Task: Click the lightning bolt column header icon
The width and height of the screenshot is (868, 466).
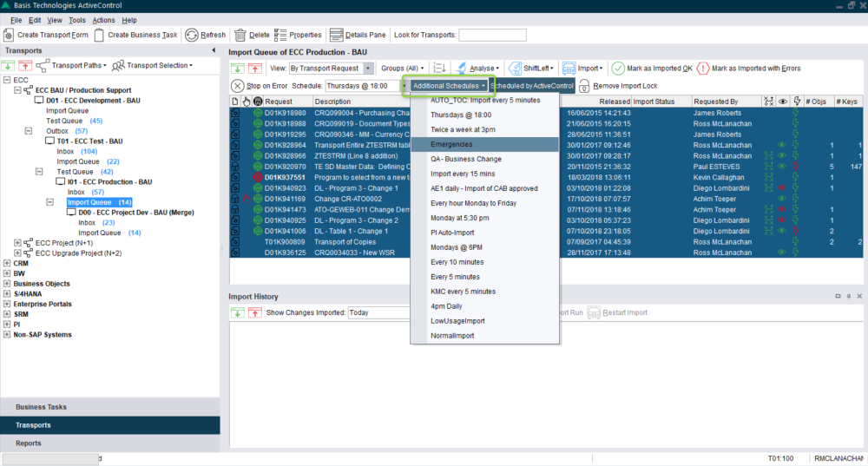Action: (797, 102)
